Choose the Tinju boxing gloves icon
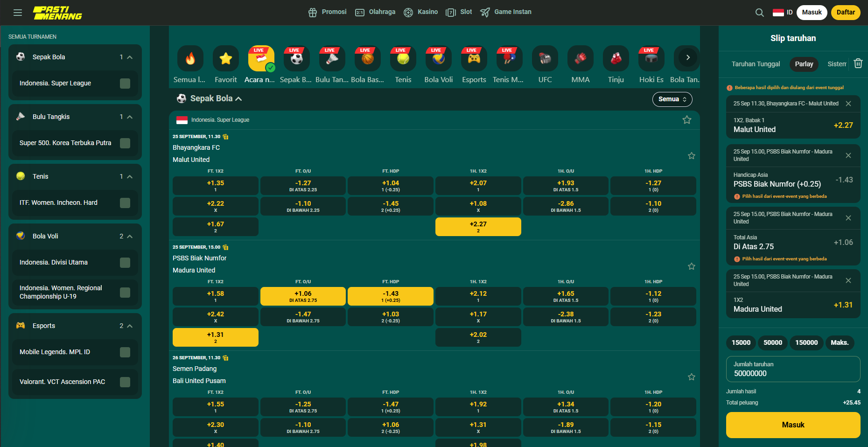Screen dimensions: 868x447 (616, 58)
